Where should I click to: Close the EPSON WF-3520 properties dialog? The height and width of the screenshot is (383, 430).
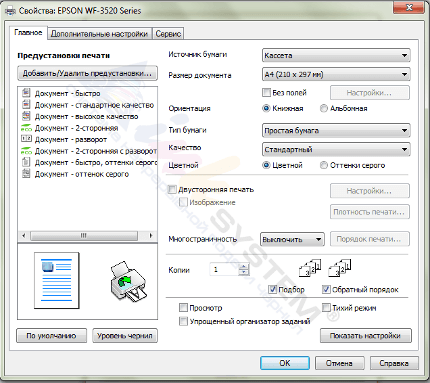410,7
